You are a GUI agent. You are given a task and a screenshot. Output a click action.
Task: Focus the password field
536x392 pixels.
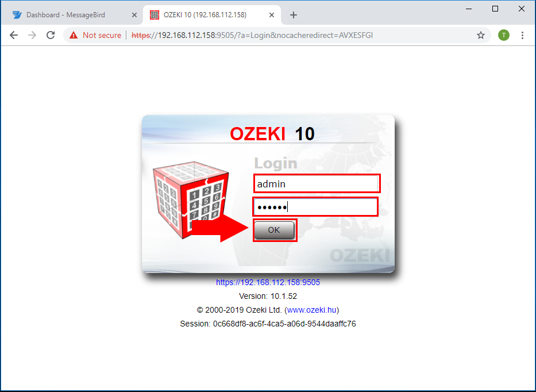315,207
